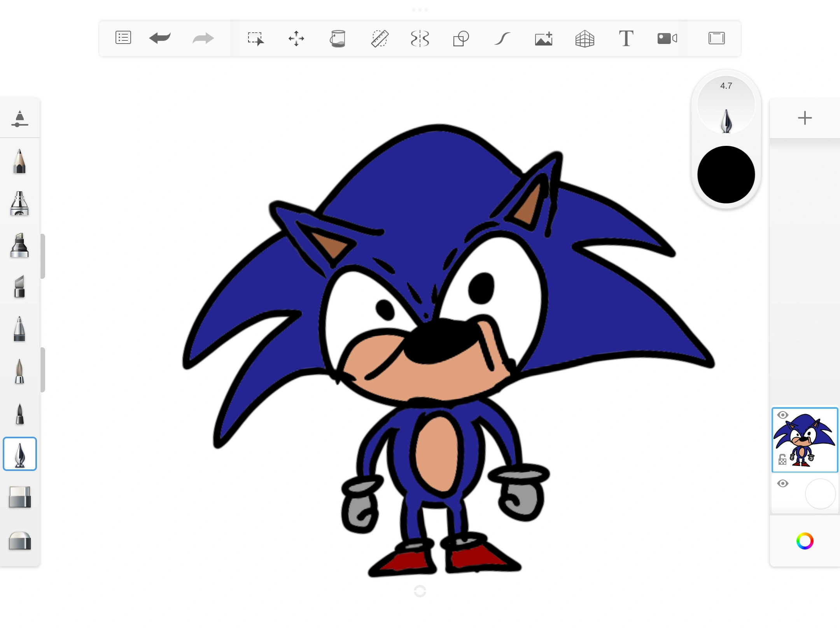The image size is (840, 630).
Task: Toggle visibility of the Sonic layer
Action: coord(782,415)
